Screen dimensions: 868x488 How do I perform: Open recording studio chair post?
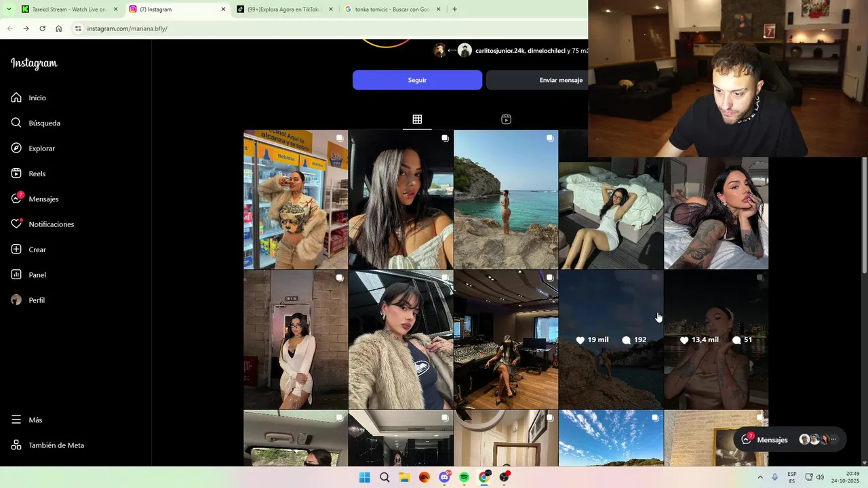pyautogui.click(x=506, y=340)
